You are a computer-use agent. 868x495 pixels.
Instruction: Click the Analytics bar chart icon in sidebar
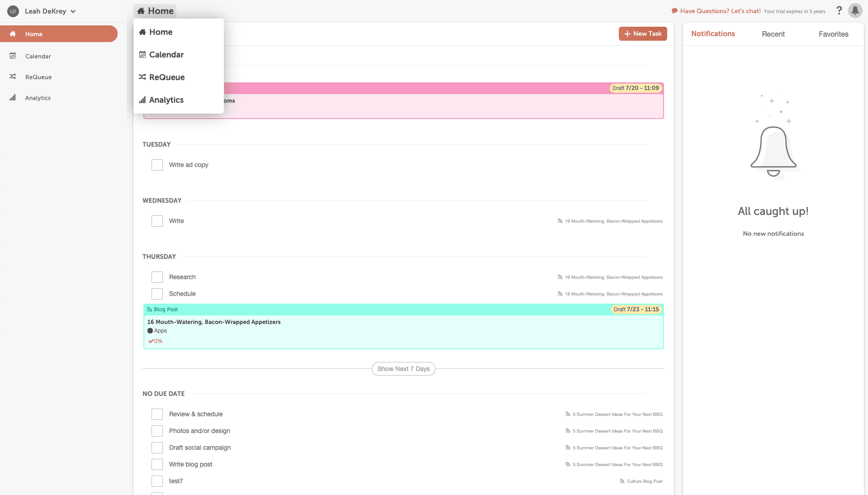tap(13, 98)
